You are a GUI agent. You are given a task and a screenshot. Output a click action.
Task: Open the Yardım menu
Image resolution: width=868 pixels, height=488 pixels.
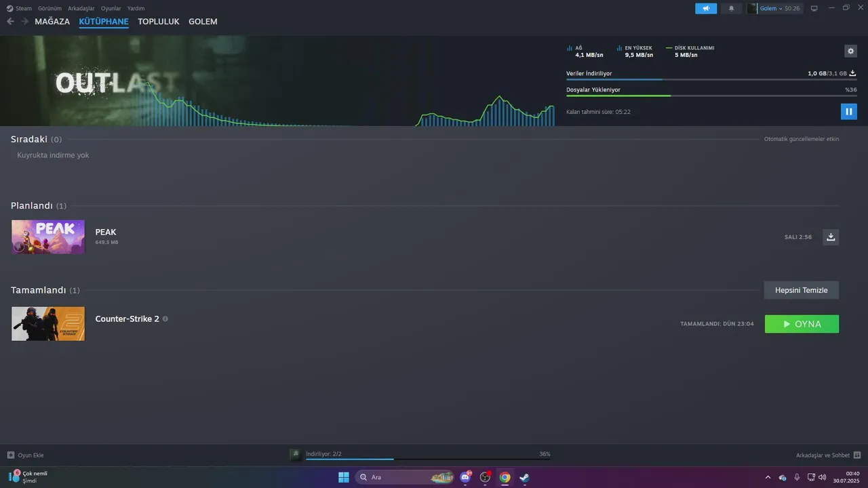coord(136,8)
